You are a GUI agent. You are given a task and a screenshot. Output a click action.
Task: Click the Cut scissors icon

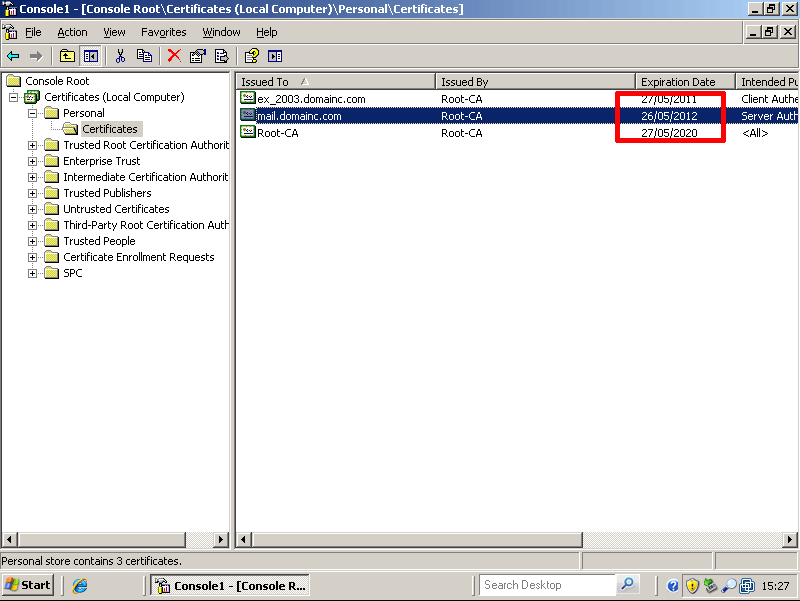click(x=120, y=56)
